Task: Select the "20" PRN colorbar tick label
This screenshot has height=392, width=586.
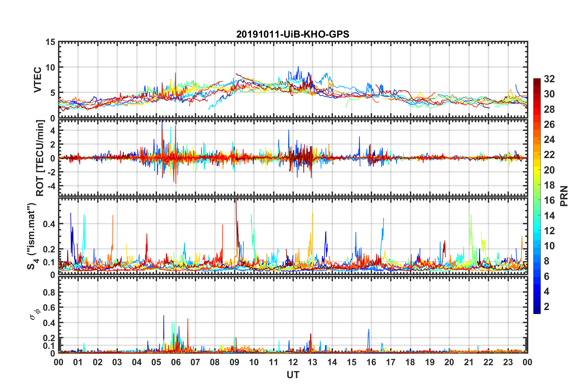Action: (549, 170)
